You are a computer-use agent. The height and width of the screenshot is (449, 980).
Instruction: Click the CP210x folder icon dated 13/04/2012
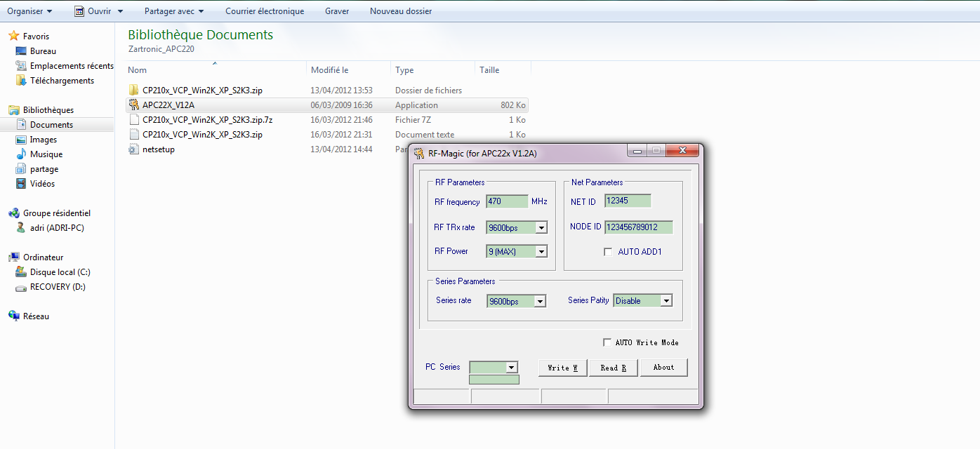click(134, 90)
